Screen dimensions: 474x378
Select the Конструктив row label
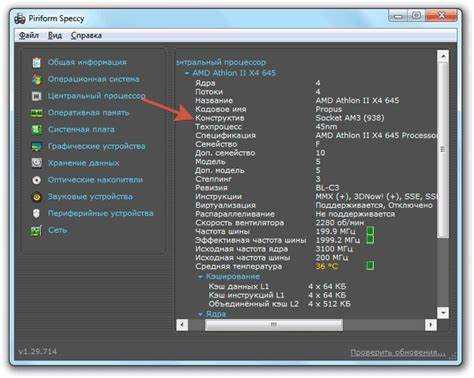(x=220, y=118)
